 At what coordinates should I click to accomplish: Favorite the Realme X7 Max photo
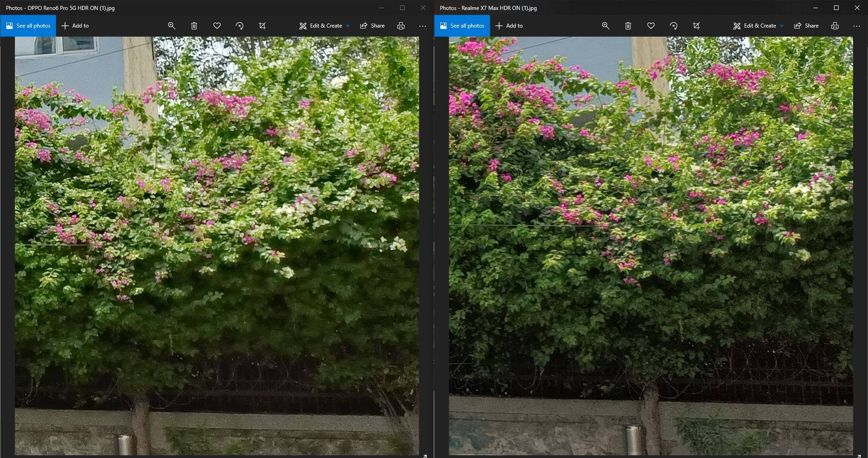click(x=651, y=26)
